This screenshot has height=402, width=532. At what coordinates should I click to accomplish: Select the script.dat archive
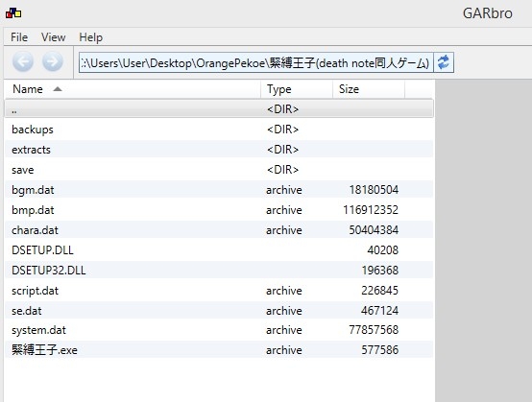coord(219,291)
